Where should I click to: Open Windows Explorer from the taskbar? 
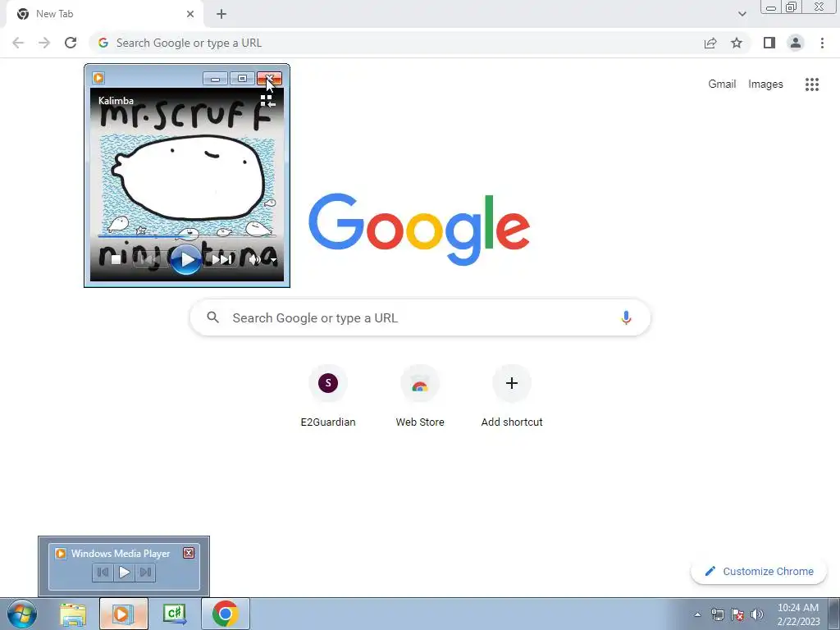(73, 614)
